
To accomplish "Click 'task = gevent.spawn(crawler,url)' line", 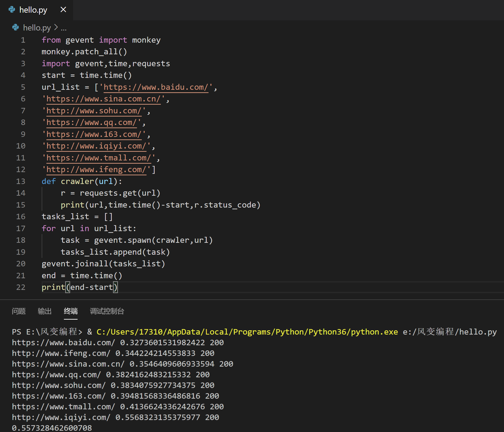I will 137,240.
